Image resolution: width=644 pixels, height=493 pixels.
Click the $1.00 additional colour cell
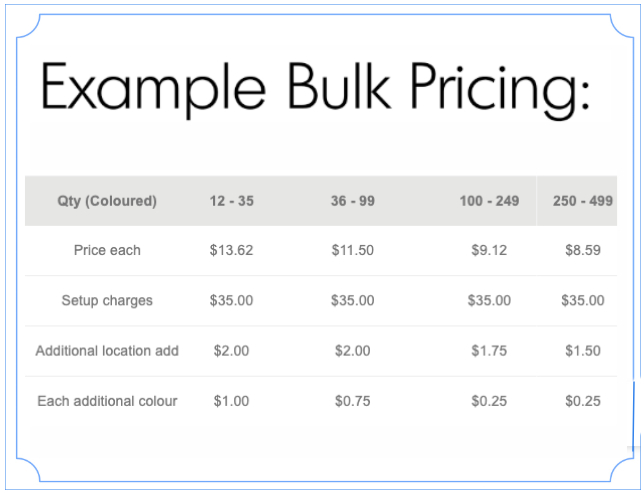pyautogui.click(x=232, y=401)
